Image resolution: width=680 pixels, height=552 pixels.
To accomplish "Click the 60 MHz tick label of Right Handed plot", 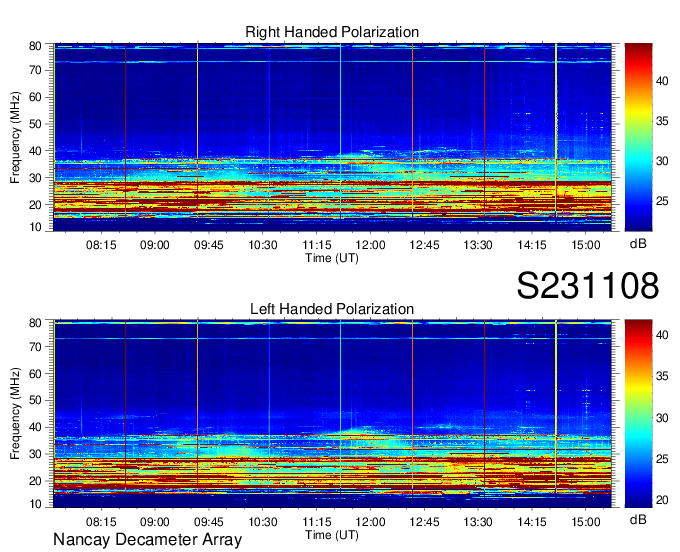I will 35,97.
